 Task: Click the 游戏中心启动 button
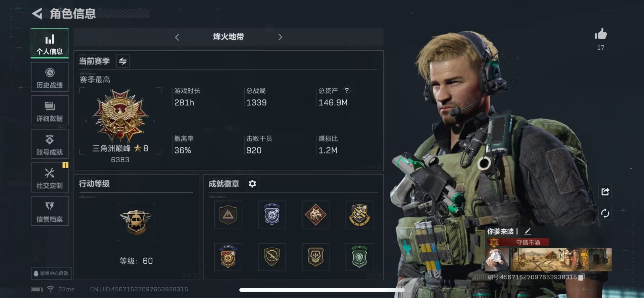point(51,273)
